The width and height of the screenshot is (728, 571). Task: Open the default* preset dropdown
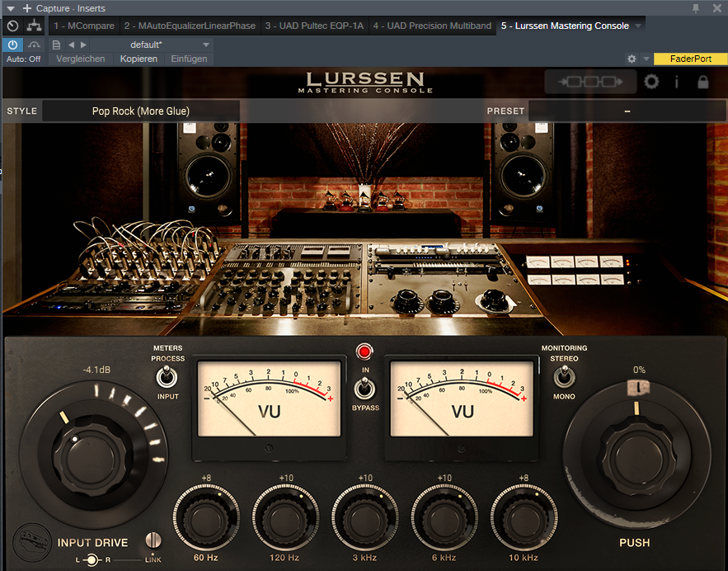152,45
